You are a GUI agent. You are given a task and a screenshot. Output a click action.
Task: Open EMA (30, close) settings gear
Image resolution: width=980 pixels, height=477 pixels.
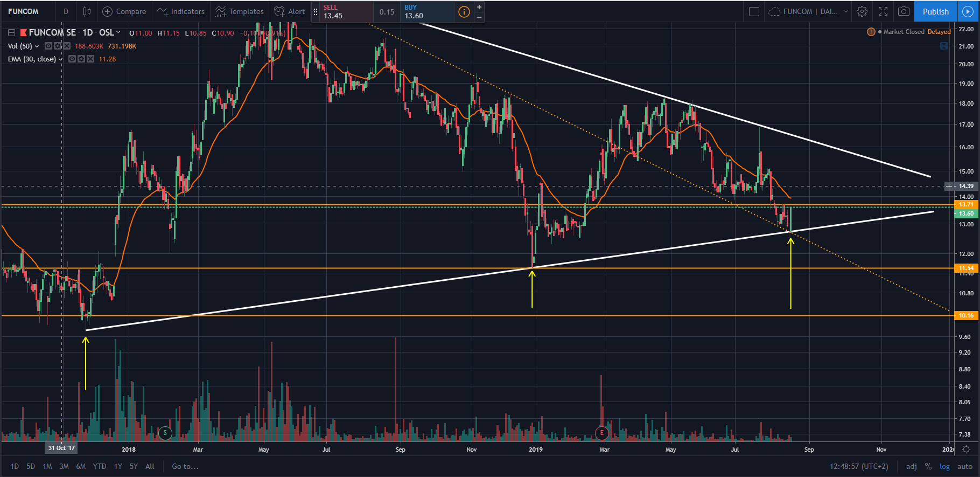pos(81,59)
